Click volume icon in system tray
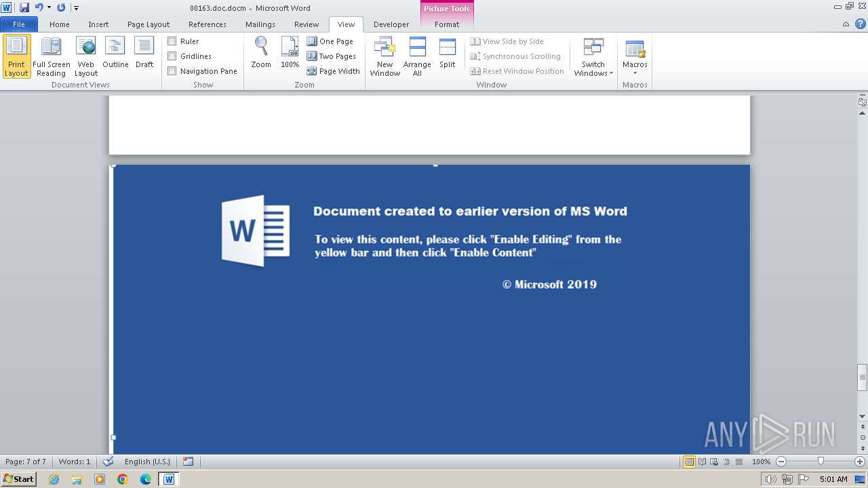Viewport: 868px width, 488px height. coord(770,479)
